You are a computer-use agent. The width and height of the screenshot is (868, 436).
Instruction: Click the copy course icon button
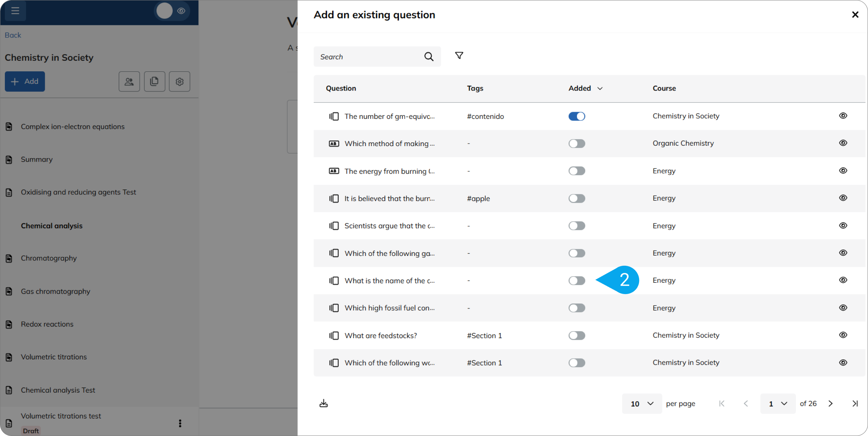[x=154, y=82]
